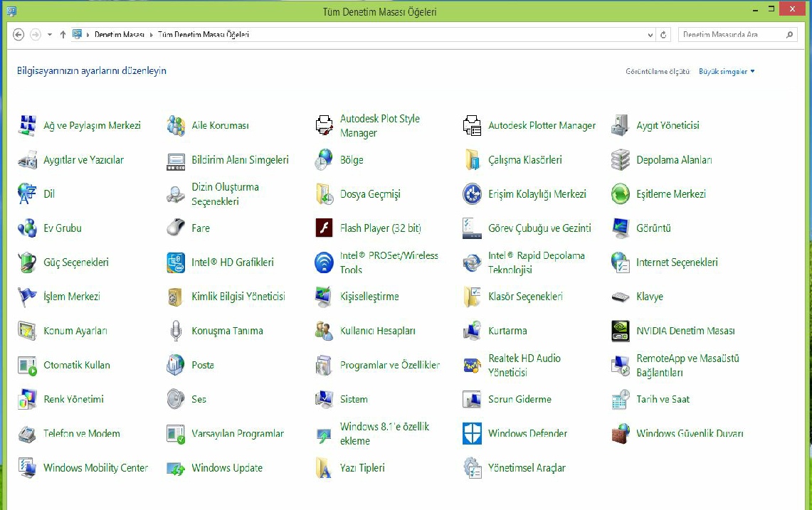Screen dimensions: 812x510
Task: Open Görev Çubuğu ve Gezinti icon
Action: coord(473,228)
